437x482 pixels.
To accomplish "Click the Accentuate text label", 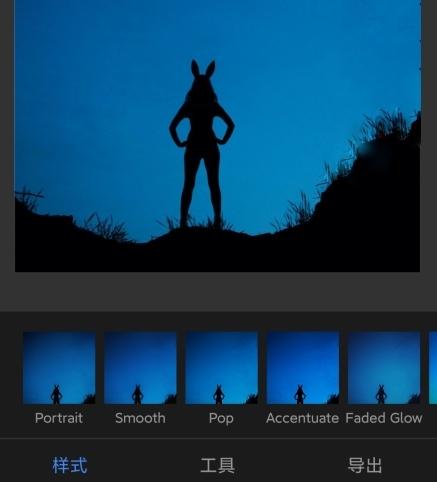I will click(x=302, y=418).
